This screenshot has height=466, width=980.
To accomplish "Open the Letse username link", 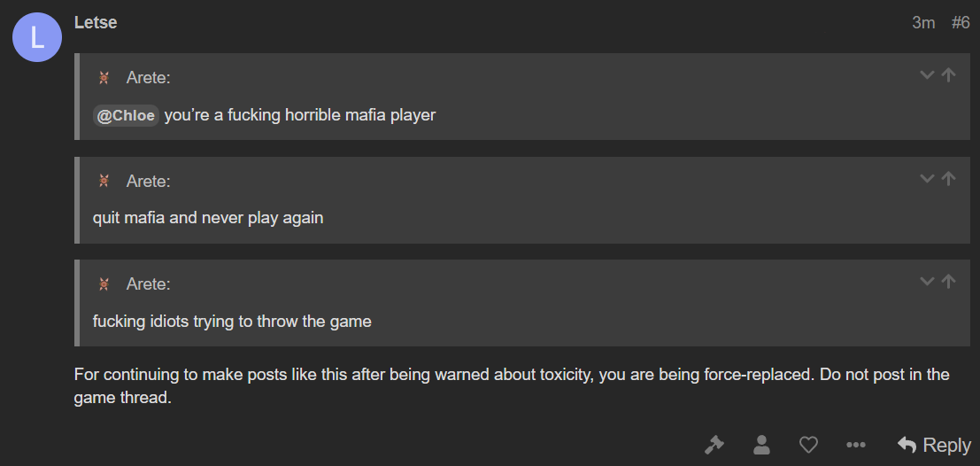I will [96, 22].
